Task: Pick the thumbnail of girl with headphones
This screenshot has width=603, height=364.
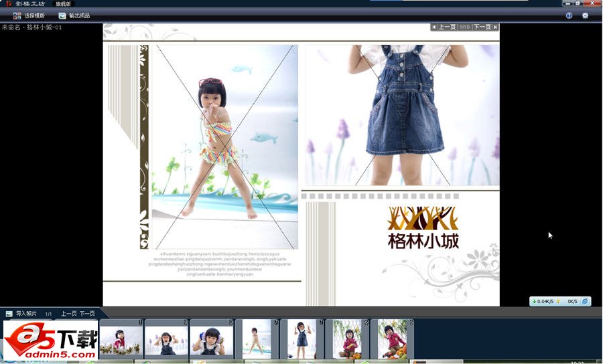Action: point(211,339)
